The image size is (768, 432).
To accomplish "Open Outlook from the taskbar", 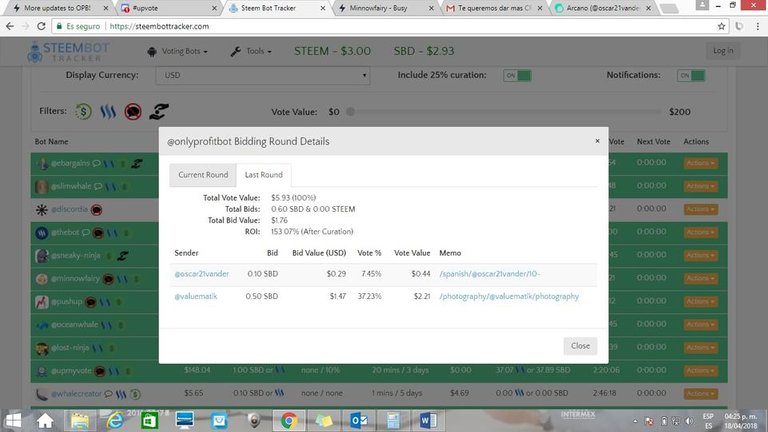I will pyautogui.click(x=359, y=420).
